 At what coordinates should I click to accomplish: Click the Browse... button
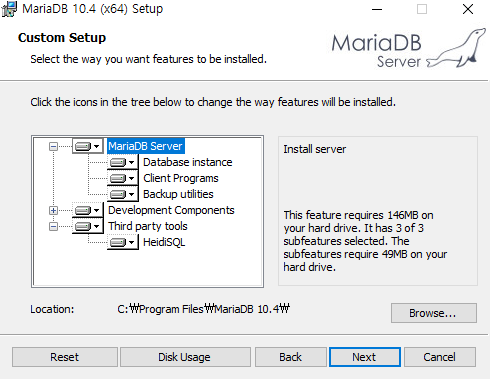(x=434, y=313)
